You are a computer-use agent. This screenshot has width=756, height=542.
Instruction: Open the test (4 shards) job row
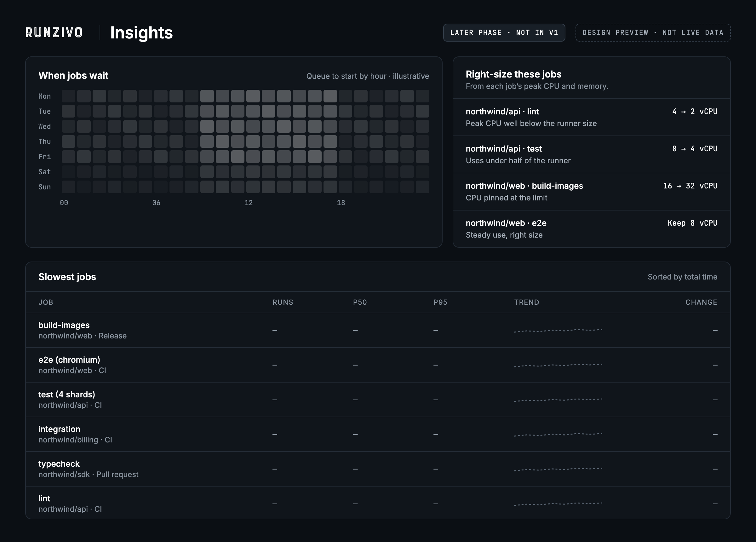point(378,400)
